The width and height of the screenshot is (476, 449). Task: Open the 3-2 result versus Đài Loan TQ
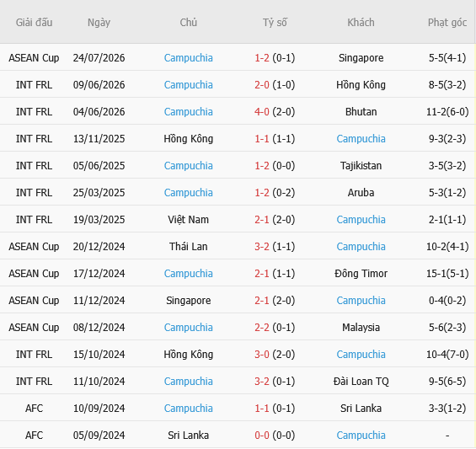pos(262,382)
